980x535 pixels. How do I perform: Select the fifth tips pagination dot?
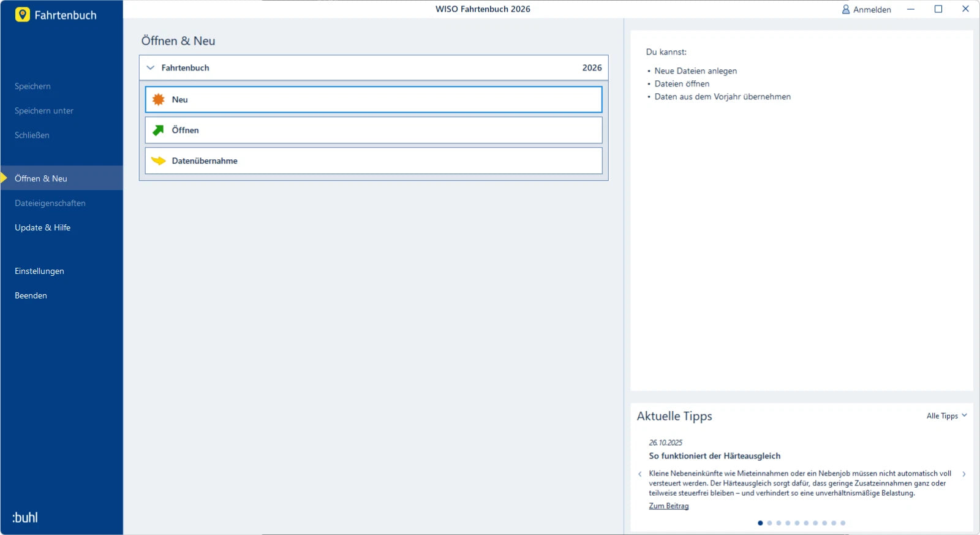797,523
